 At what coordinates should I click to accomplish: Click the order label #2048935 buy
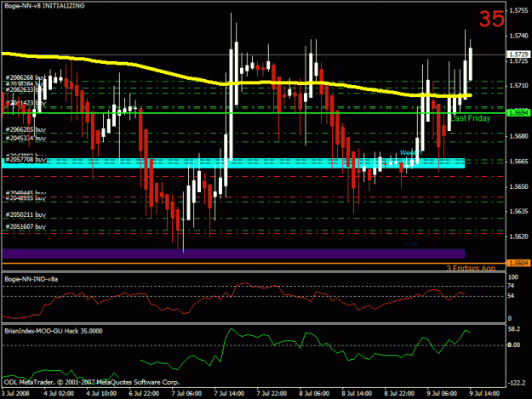26,198
